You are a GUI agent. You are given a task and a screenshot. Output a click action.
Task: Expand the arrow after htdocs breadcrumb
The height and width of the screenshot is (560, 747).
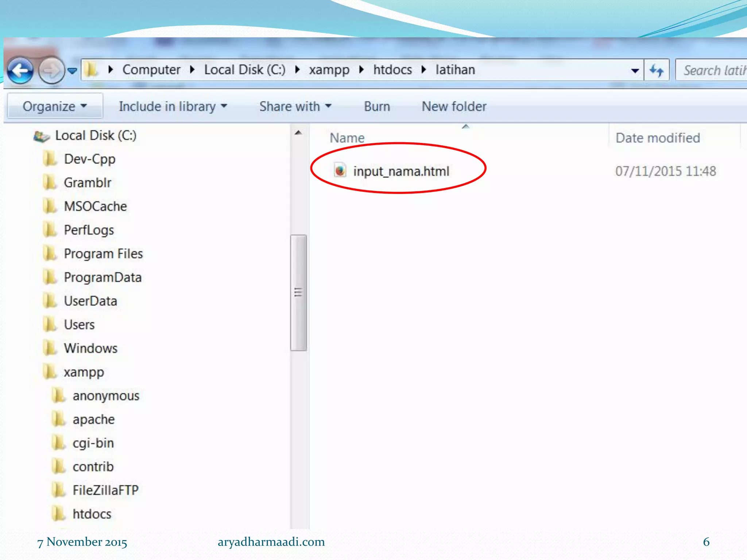pyautogui.click(x=423, y=70)
